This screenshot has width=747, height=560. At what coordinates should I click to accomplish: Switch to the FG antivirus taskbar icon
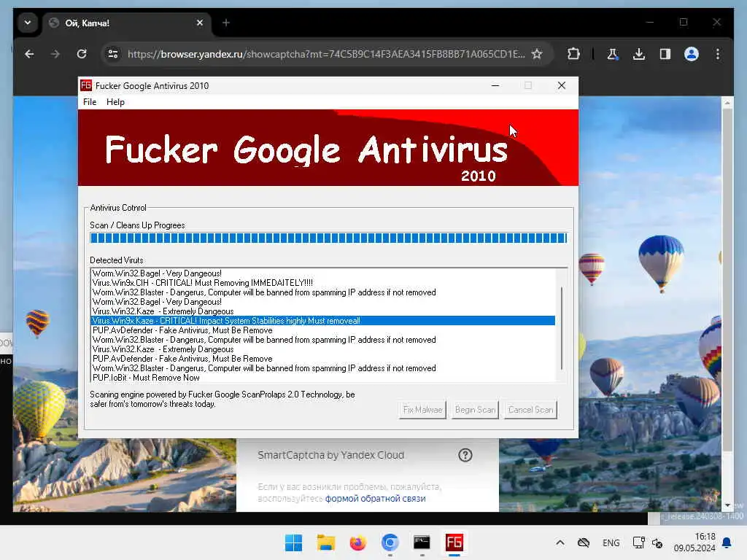coord(454,542)
